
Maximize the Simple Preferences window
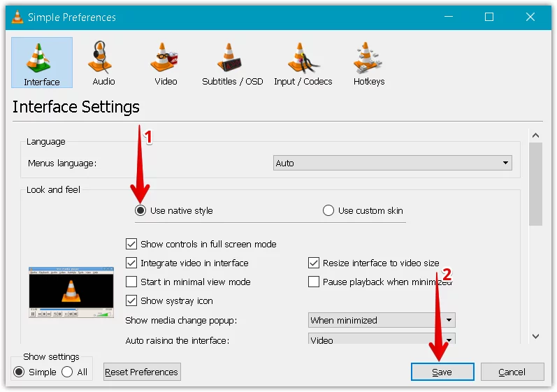[x=489, y=17]
